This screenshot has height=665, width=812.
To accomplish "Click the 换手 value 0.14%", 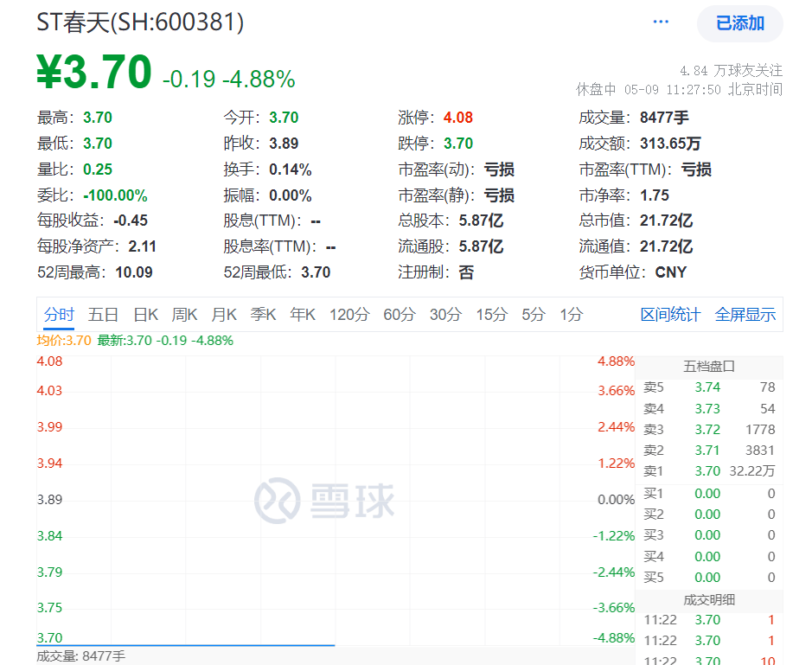I will pos(290,169).
